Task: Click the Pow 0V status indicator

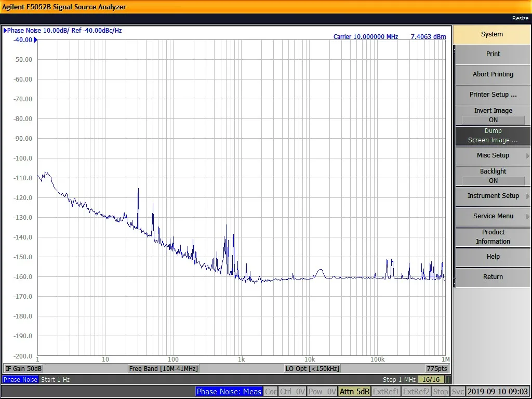Action: [x=322, y=392]
